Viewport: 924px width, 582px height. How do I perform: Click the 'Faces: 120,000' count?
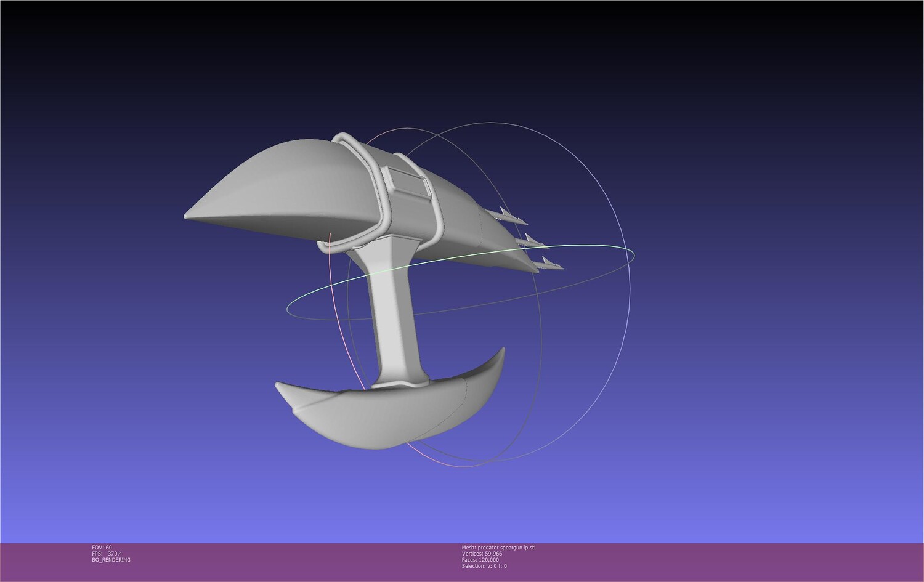click(480, 560)
